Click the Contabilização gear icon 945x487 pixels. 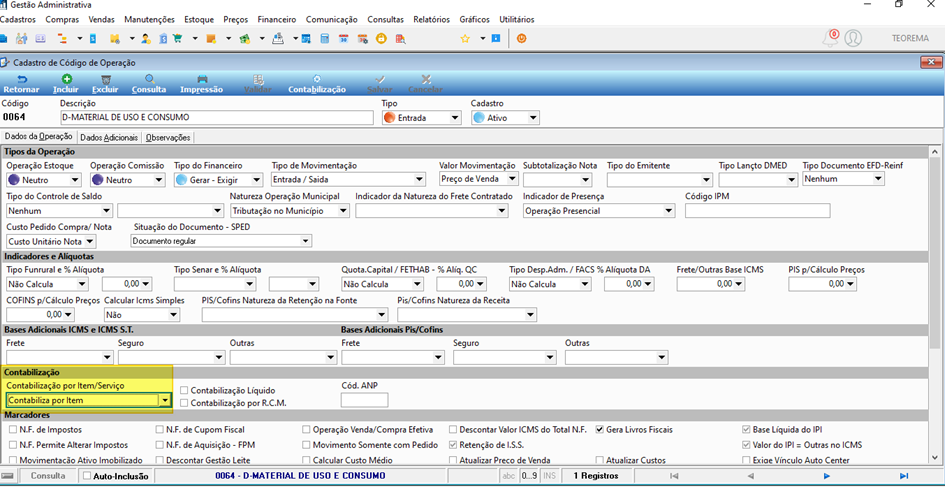[x=317, y=79]
